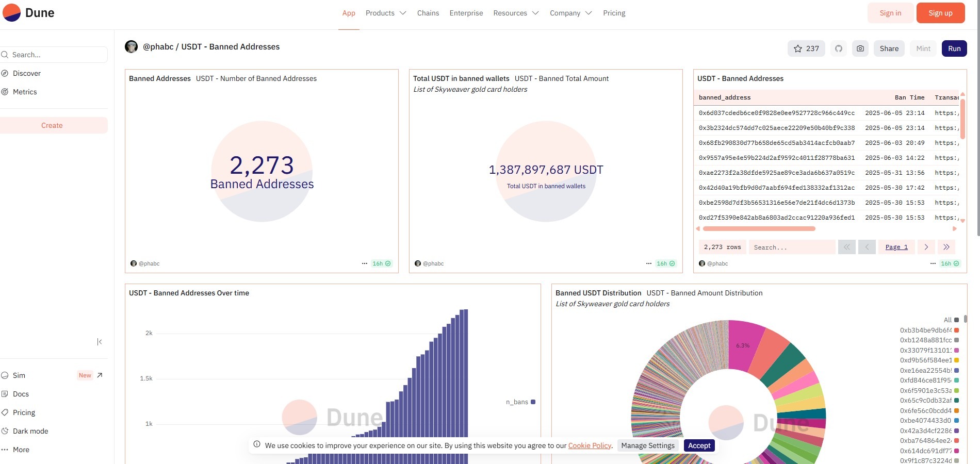The image size is (980, 464).
Task: Sort by banned_address column header
Action: (x=725, y=97)
